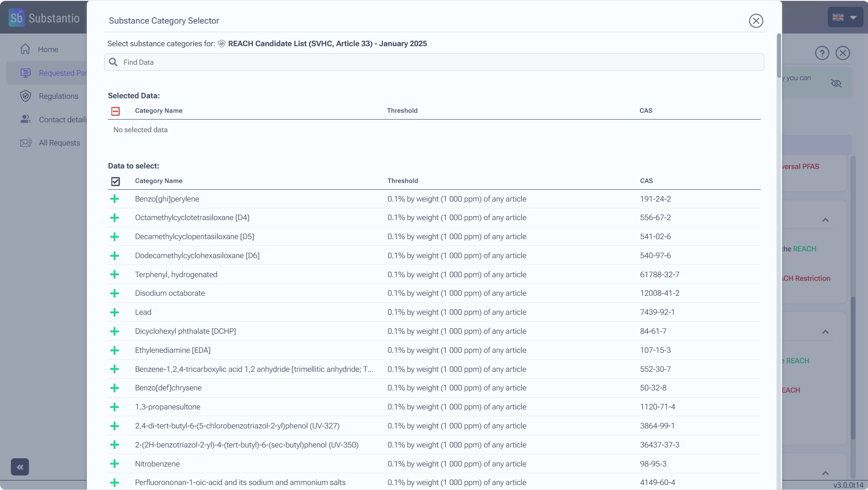Add Disodium octaborate via plus icon
Viewport: 868px width, 490px height.
[x=114, y=293]
